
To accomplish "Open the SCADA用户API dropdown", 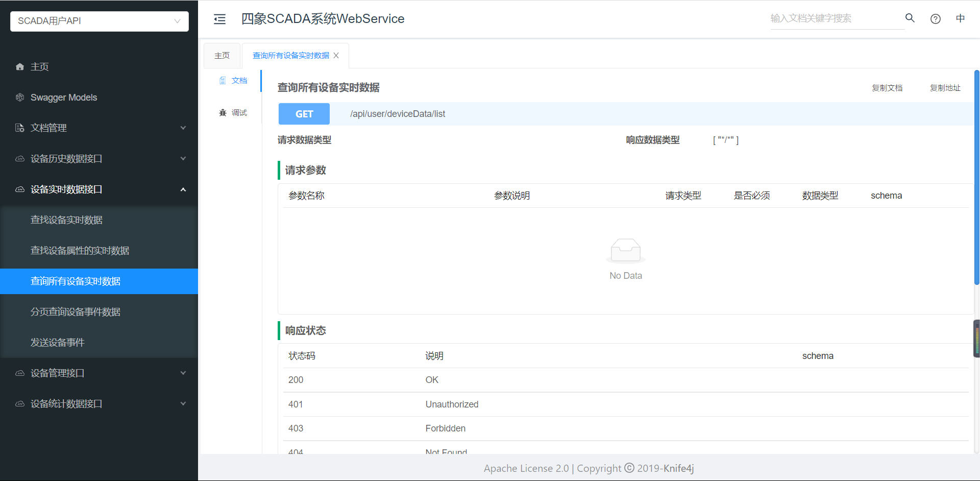I will click(99, 21).
